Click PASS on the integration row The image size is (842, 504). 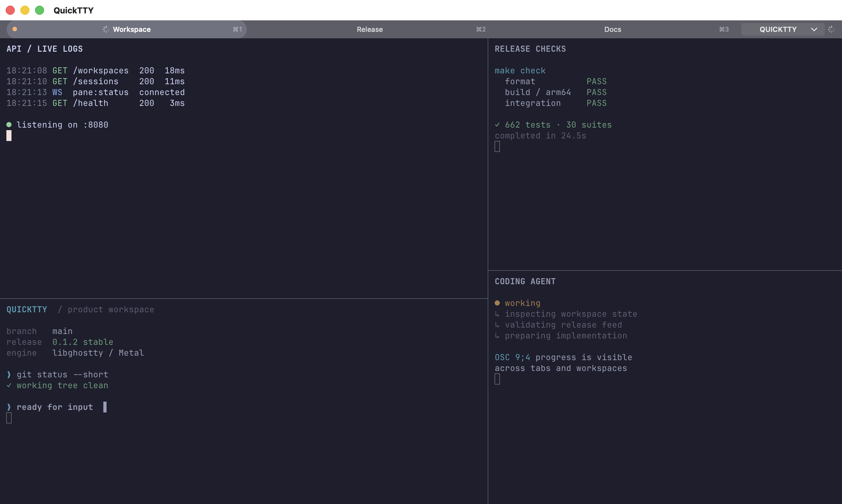(x=596, y=103)
